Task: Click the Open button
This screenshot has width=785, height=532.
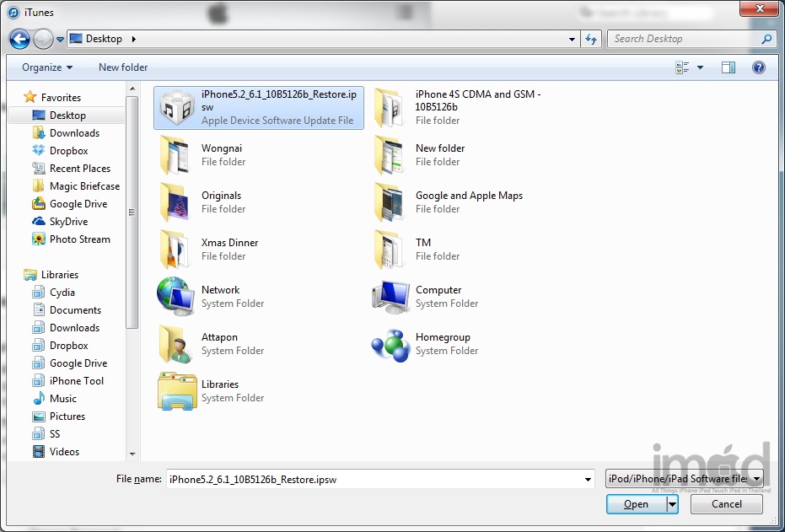Action: (x=637, y=504)
